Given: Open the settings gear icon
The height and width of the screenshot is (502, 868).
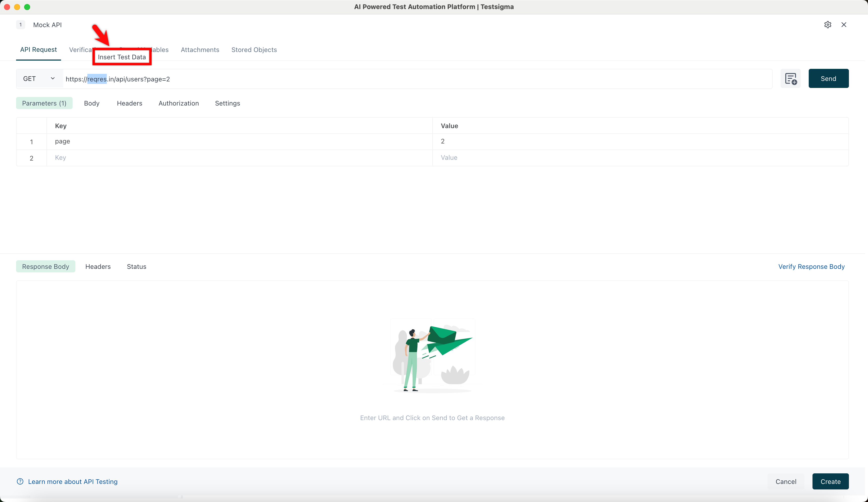Looking at the screenshot, I should click(828, 24).
